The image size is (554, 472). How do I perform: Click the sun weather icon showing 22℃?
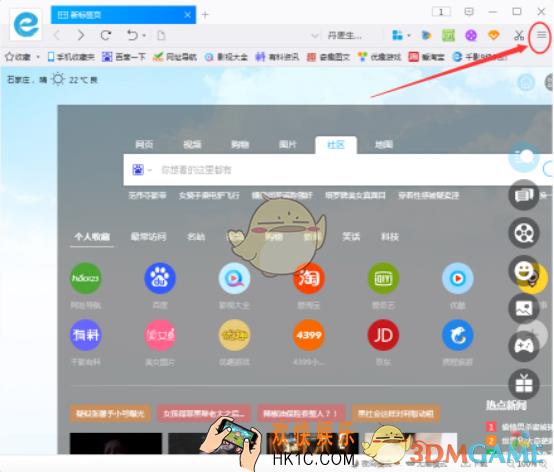pyautogui.click(x=58, y=79)
